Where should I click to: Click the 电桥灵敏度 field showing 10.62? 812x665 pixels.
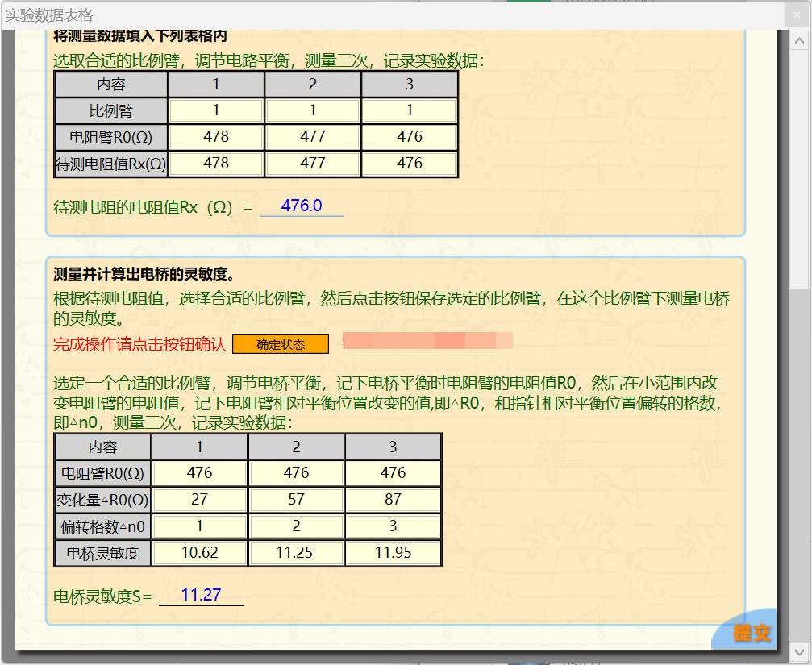[x=199, y=553]
